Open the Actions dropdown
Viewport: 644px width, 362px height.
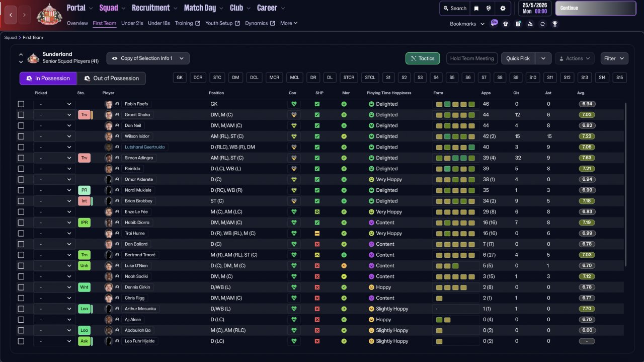[x=575, y=58]
